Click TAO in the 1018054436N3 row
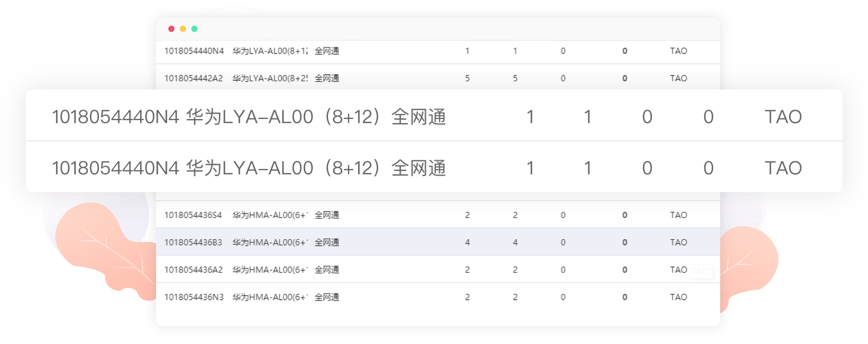 click(x=678, y=297)
